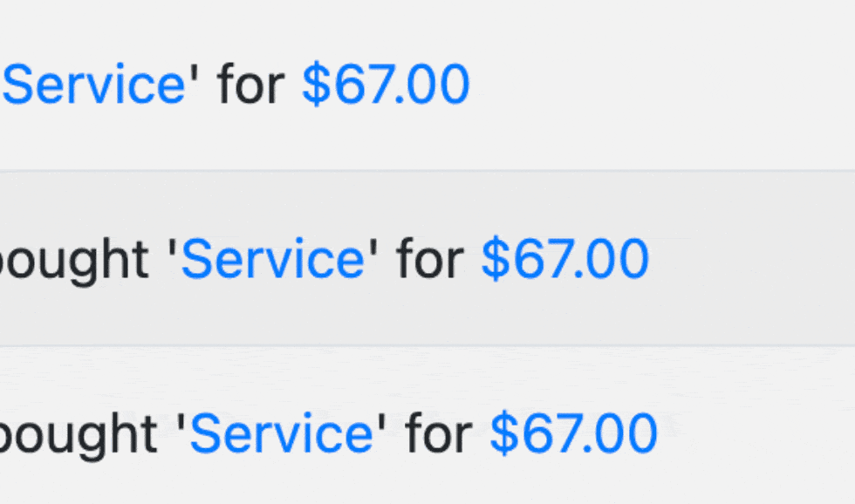Image resolution: width=855 pixels, height=504 pixels.
Task: Open $67.00 link in highlighted middle row
Action: tap(564, 259)
